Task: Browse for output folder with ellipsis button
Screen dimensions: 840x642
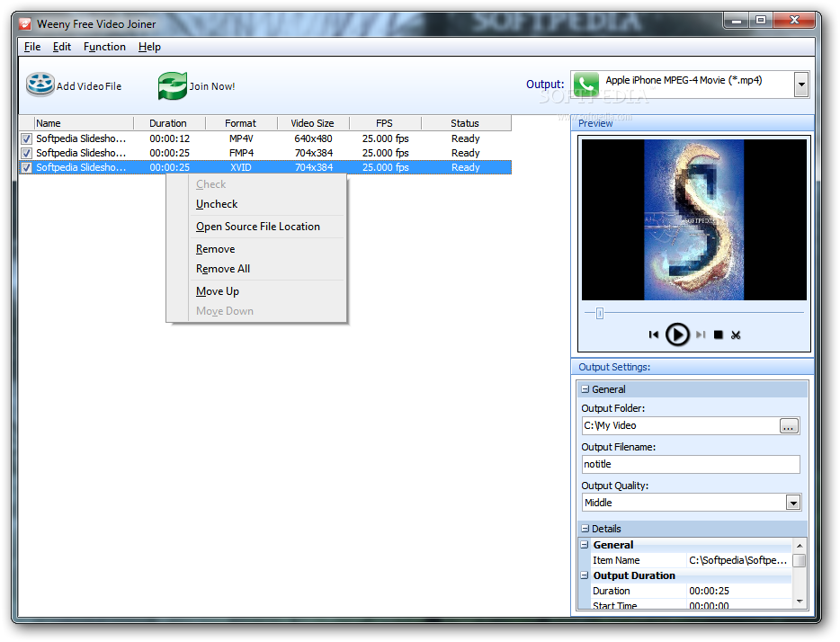Action: click(x=789, y=426)
